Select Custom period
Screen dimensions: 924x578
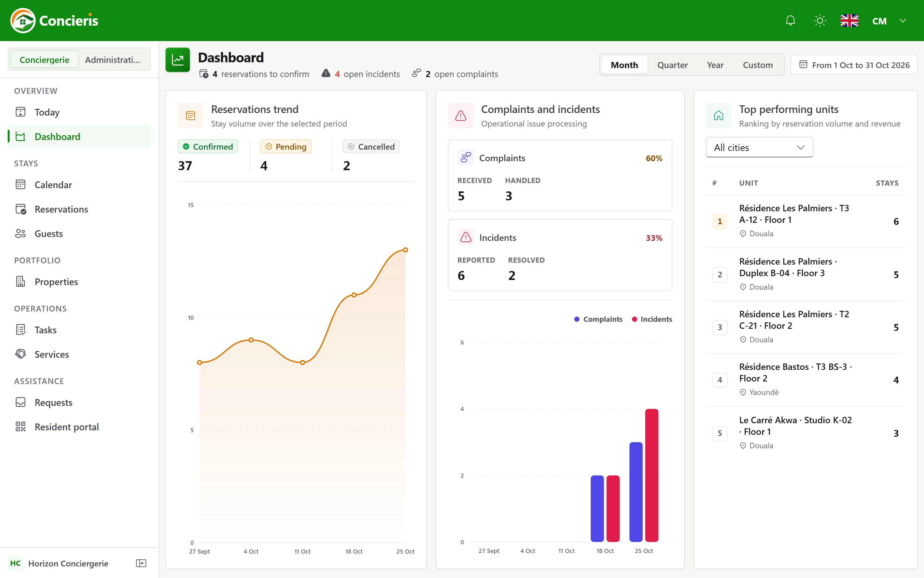(x=758, y=65)
